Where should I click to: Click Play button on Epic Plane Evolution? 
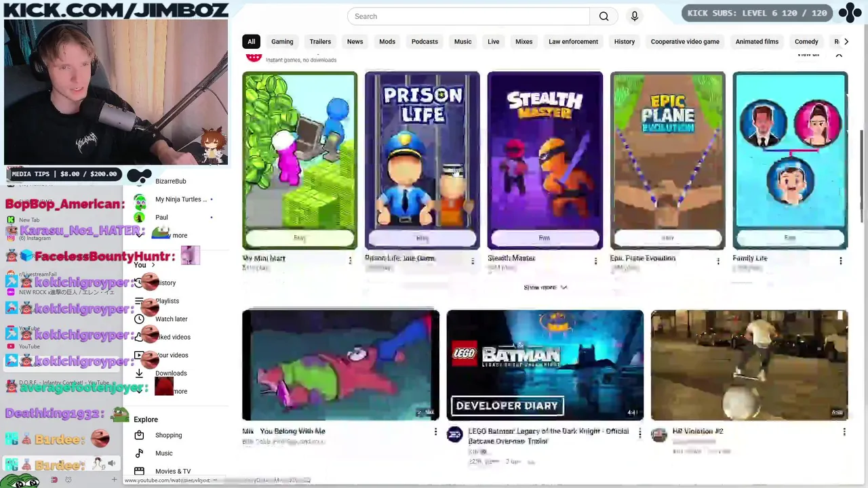[x=667, y=238]
